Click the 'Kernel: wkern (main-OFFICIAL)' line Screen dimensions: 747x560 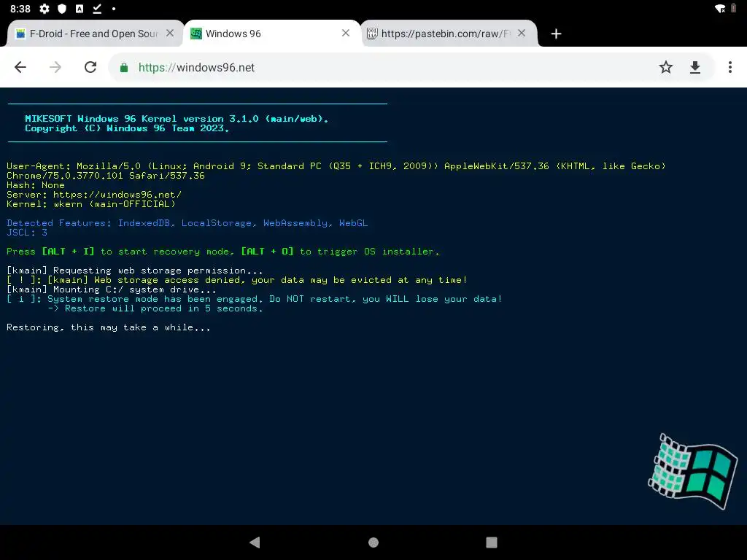tap(91, 204)
